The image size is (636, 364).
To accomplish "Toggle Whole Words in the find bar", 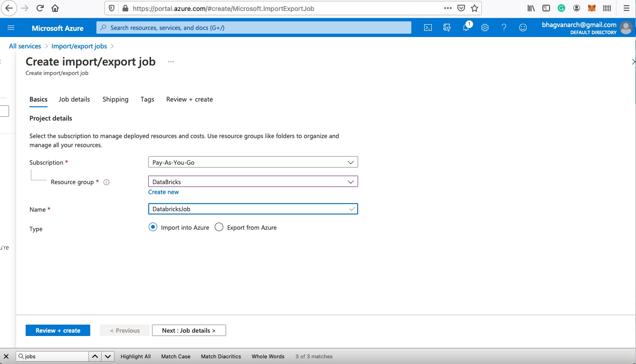I will [268, 356].
